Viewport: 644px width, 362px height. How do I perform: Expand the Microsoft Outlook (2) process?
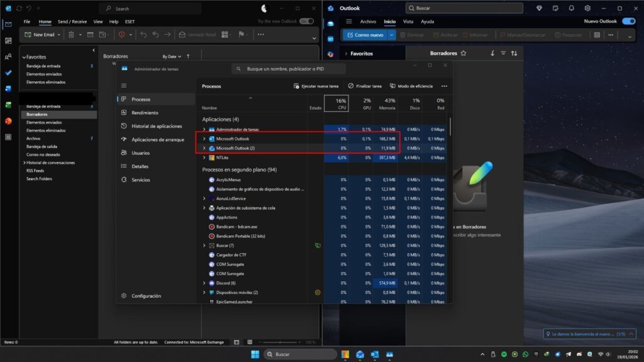coord(204,148)
